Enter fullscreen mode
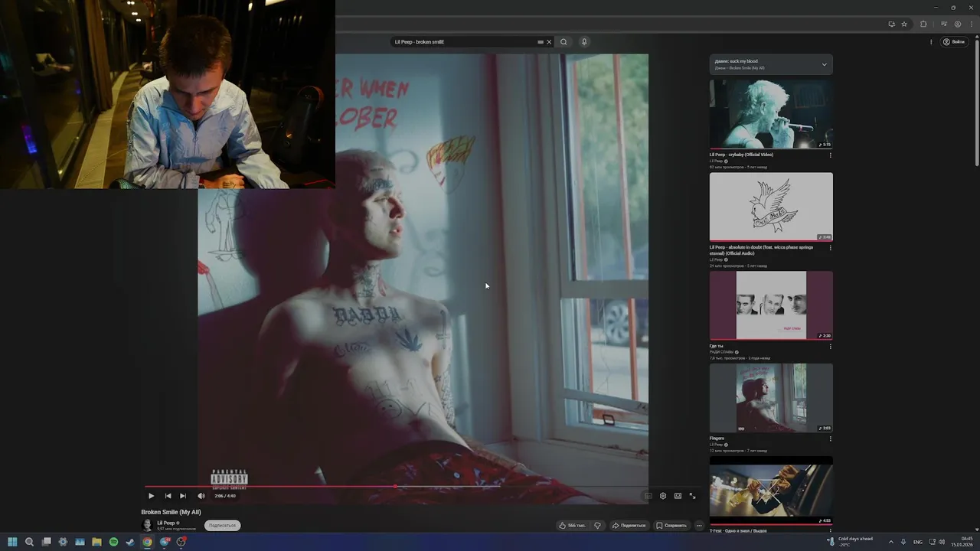The height and width of the screenshot is (551, 980). click(692, 496)
